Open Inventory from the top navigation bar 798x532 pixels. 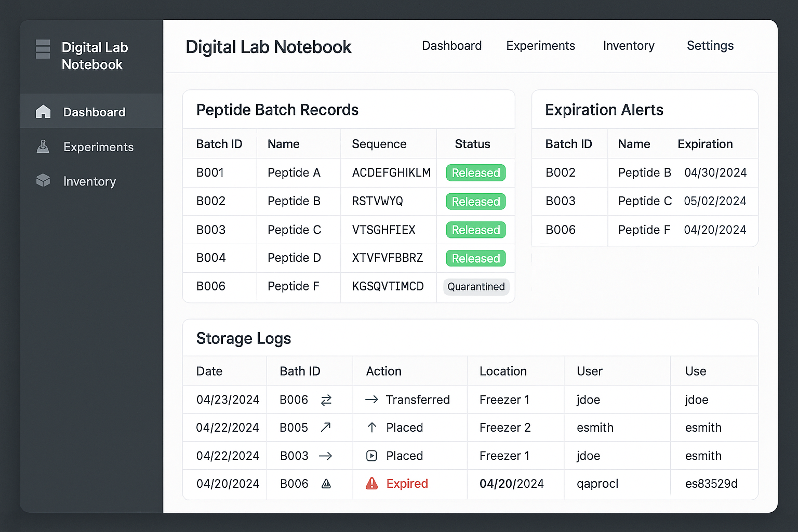click(629, 46)
